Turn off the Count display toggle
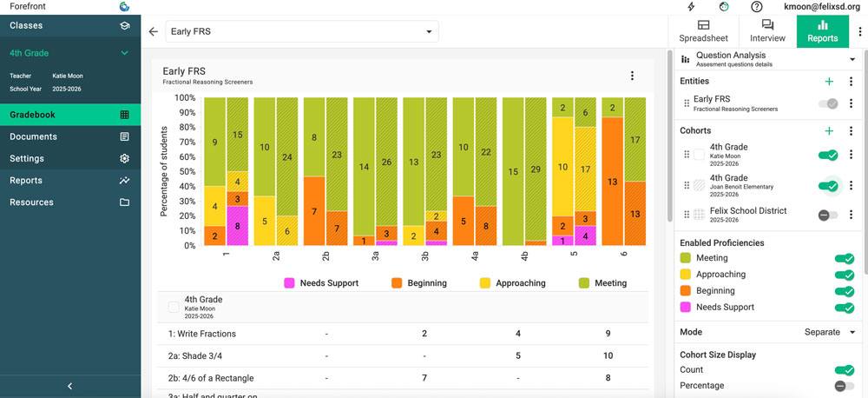Image resolution: width=868 pixels, height=398 pixels. coord(843,370)
